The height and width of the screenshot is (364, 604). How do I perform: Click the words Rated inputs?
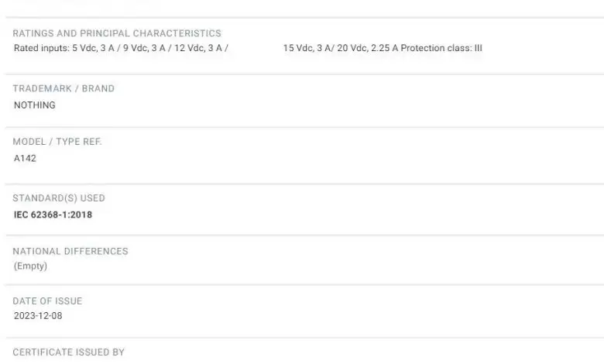click(42, 48)
